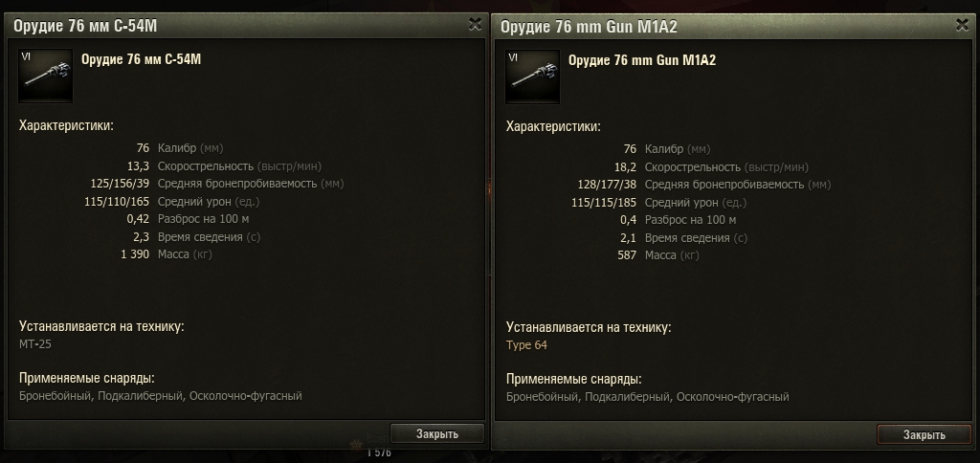Select the МТ-25 vehicle text

(x=35, y=343)
